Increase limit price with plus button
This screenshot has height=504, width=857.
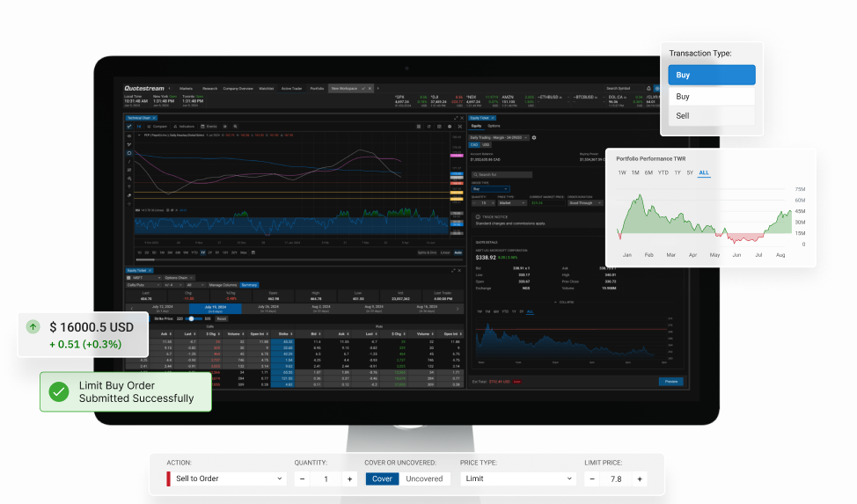pyautogui.click(x=640, y=479)
